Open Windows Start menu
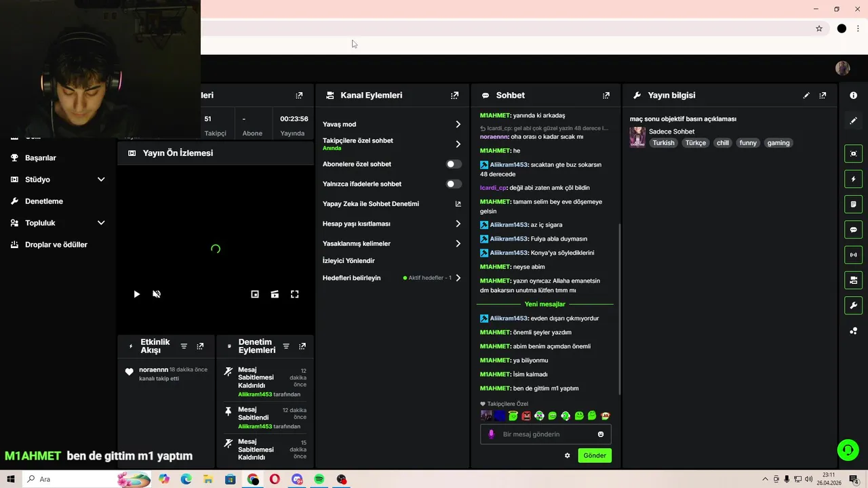The height and width of the screenshot is (488, 868). 11,479
